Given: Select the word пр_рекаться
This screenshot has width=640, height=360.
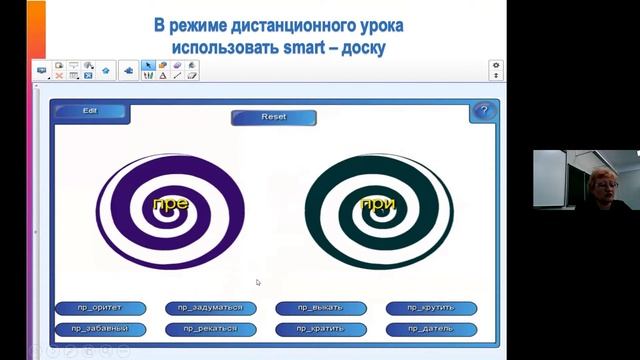Looking at the screenshot, I should 211,329.
